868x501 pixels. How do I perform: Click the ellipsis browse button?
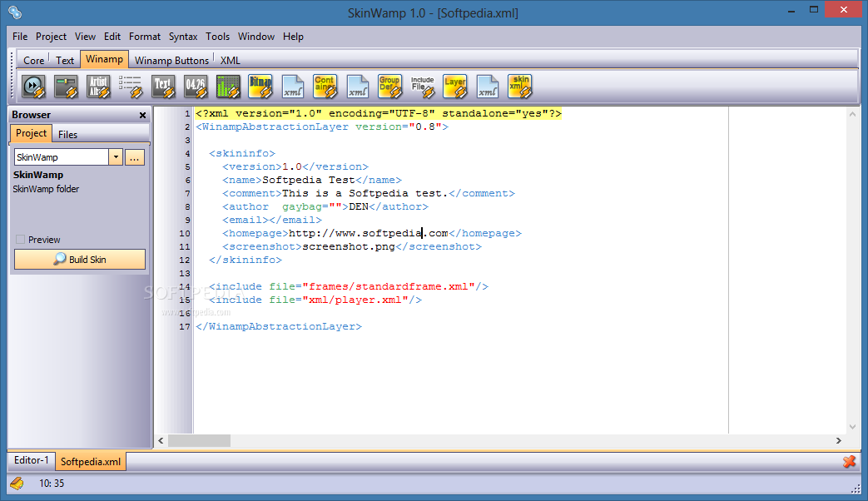coord(135,157)
